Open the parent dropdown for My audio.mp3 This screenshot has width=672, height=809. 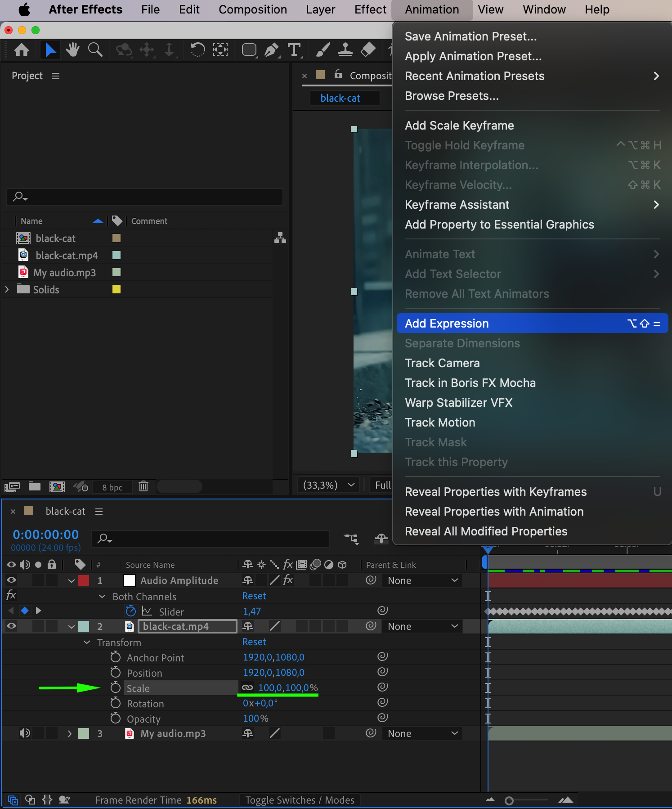point(422,733)
